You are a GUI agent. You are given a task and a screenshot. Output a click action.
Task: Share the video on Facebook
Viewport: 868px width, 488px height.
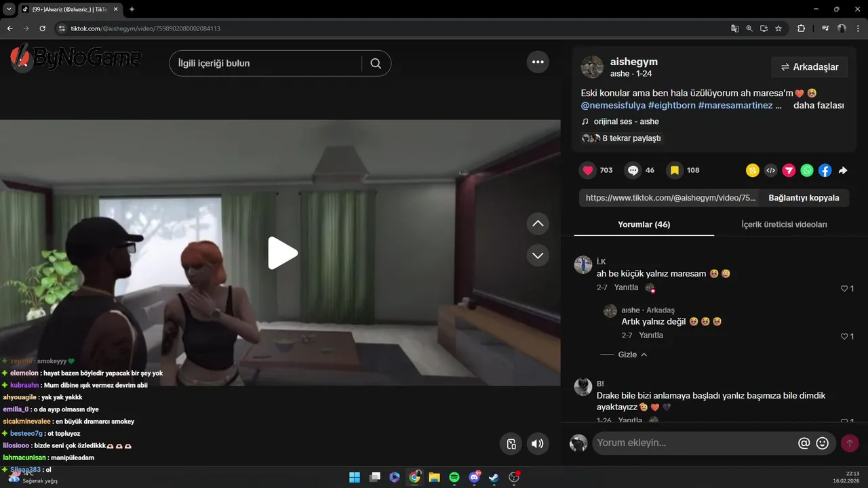825,171
